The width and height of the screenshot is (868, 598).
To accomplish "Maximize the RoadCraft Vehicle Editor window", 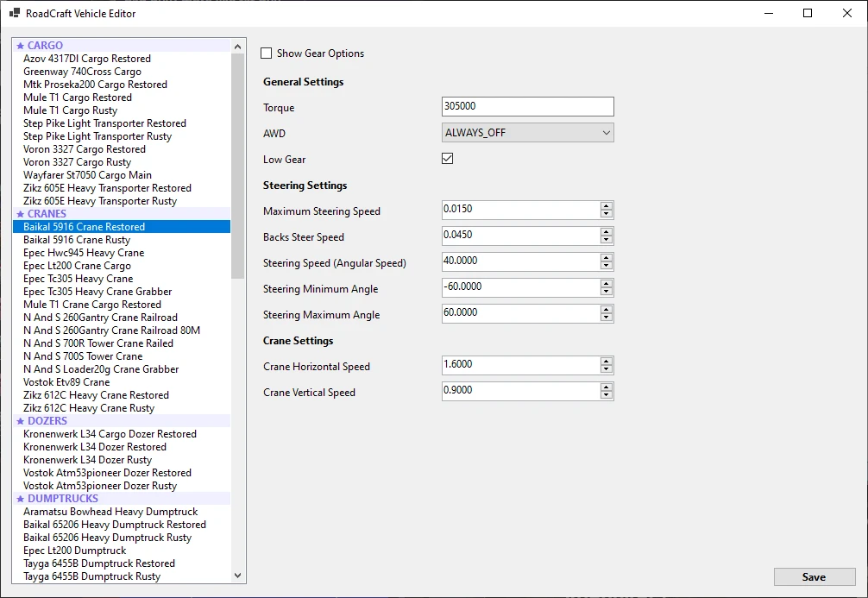I will (808, 13).
